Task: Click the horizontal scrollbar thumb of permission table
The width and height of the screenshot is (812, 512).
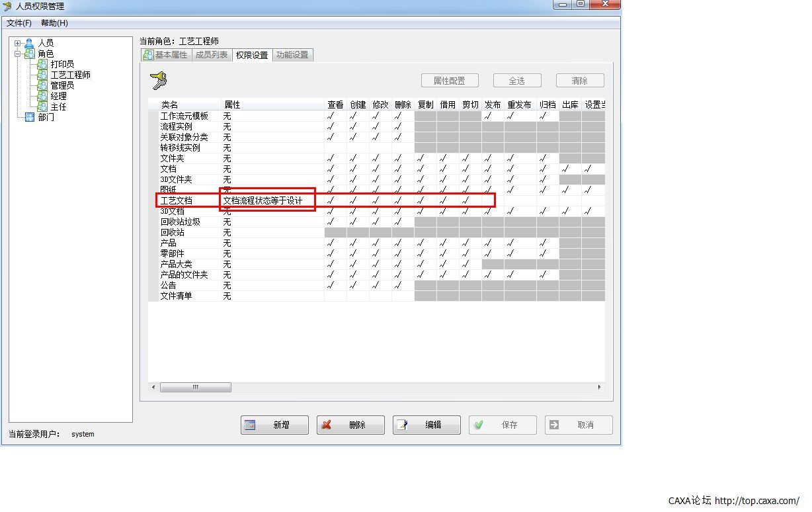Action: 196,387
